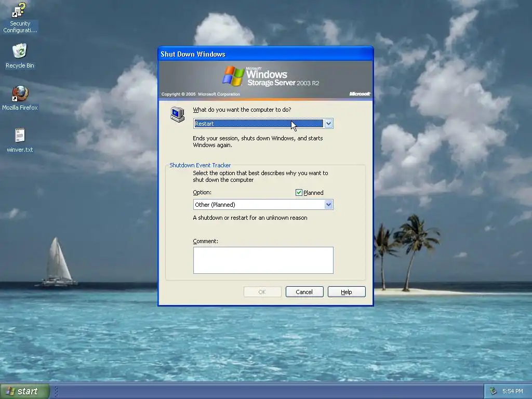Click inside the Comment text box
Viewport: 532px width, 399px height.
point(263,260)
